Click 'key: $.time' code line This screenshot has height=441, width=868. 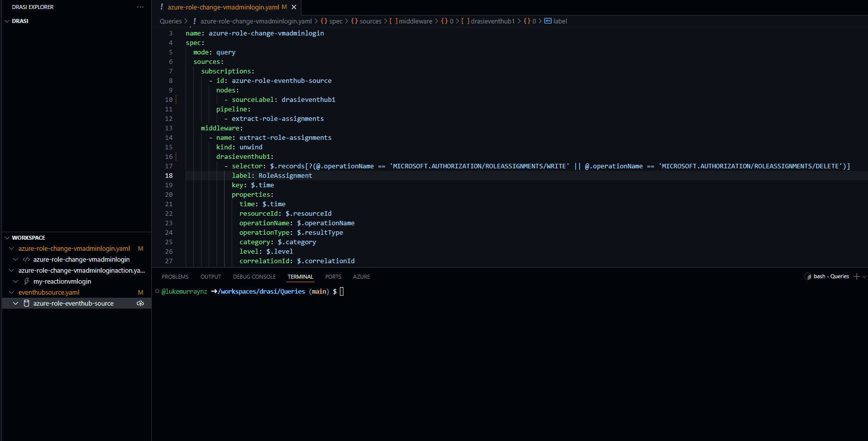point(253,185)
